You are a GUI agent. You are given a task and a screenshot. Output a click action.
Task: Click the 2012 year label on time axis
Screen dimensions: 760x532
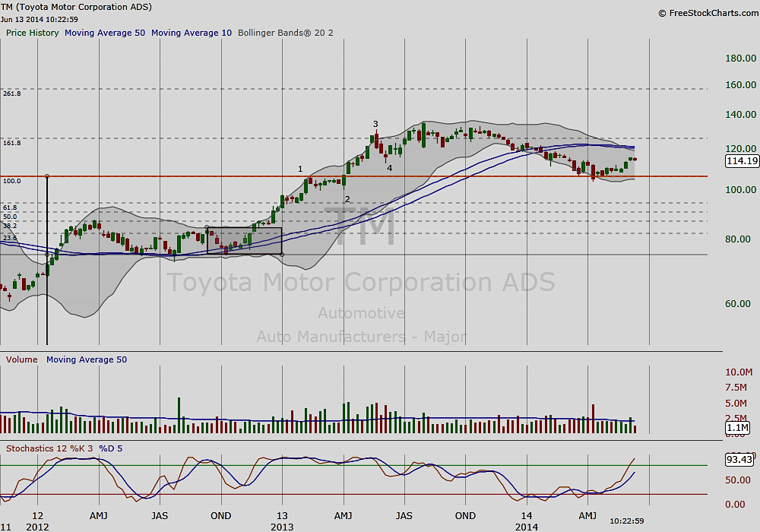(37, 527)
